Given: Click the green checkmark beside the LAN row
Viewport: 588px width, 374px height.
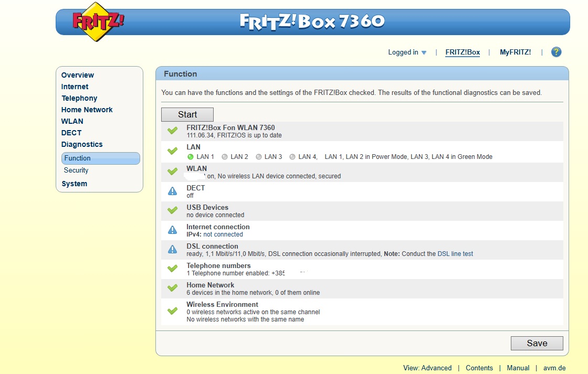Looking at the screenshot, I should click(x=173, y=151).
